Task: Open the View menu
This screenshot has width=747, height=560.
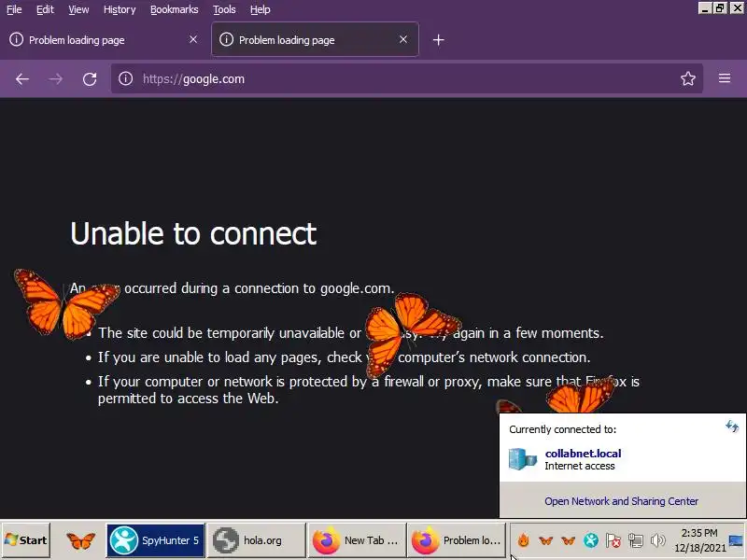Action: pyautogui.click(x=78, y=9)
